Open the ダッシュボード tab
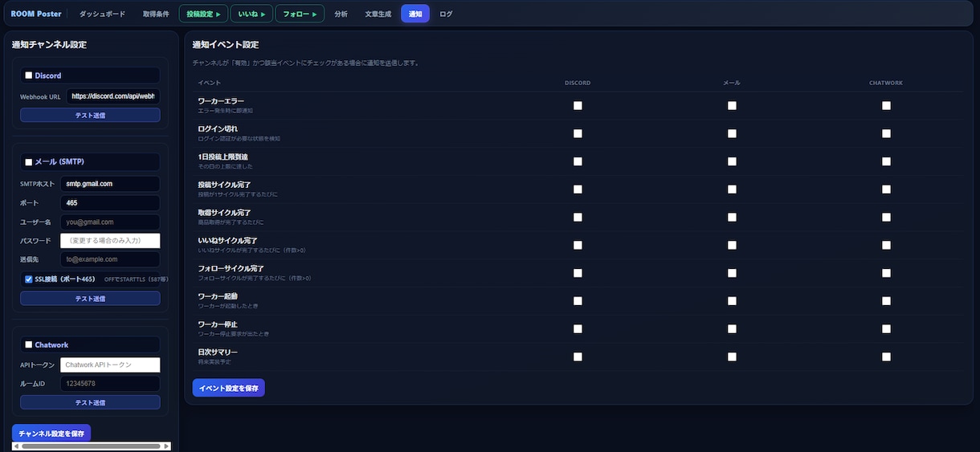Image resolution: width=980 pixels, height=452 pixels. point(102,14)
